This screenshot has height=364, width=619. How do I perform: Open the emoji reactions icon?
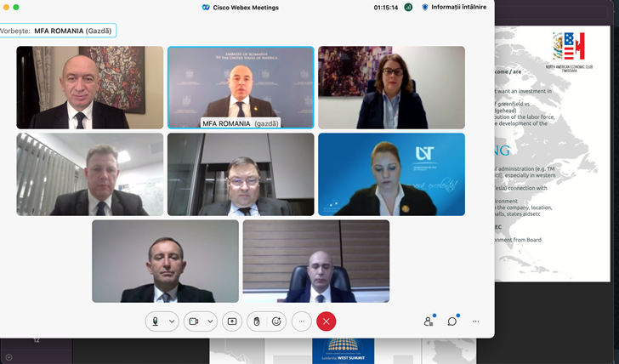click(276, 321)
